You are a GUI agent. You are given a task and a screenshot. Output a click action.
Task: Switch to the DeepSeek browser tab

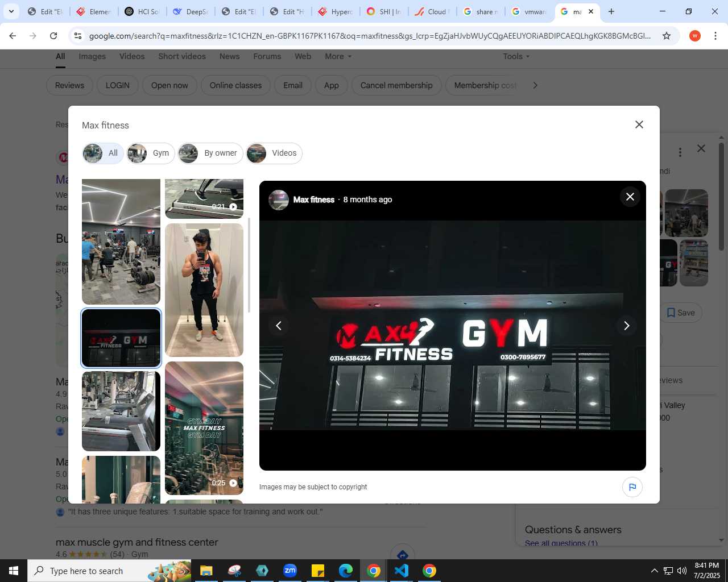[x=191, y=11]
